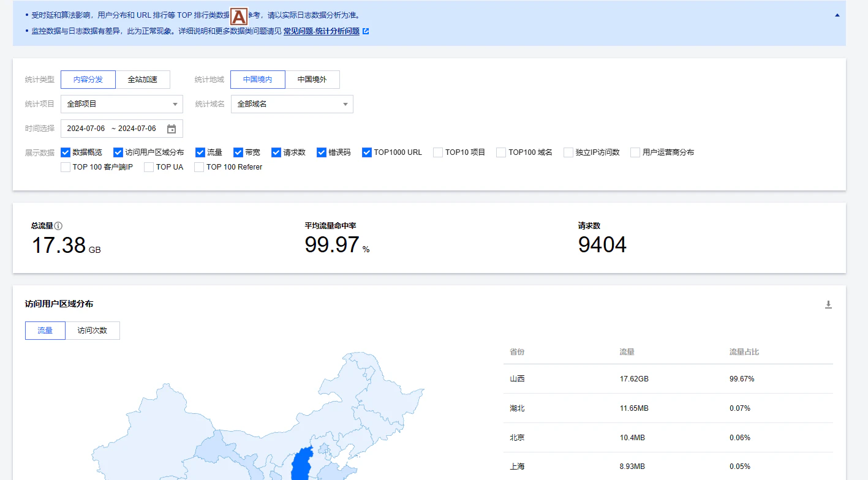Open the date picker calendar icon
This screenshot has width=868, height=480.
tap(172, 128)
